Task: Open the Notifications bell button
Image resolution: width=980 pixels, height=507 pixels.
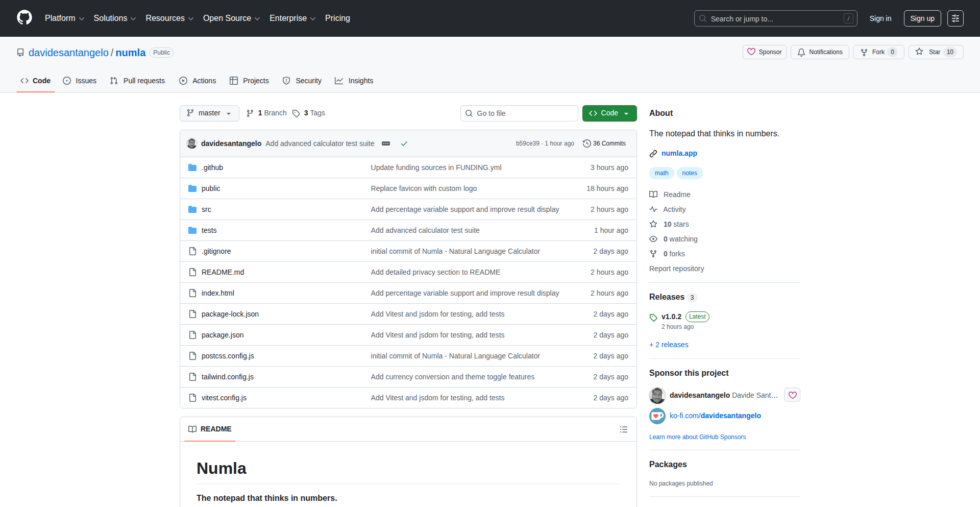Action: 820,52
